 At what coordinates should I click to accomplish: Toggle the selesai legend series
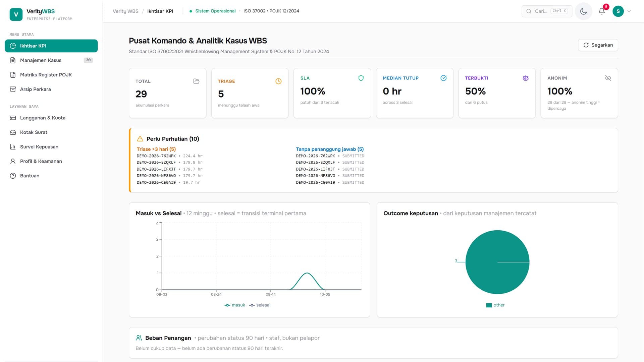(x=260, y=305)
